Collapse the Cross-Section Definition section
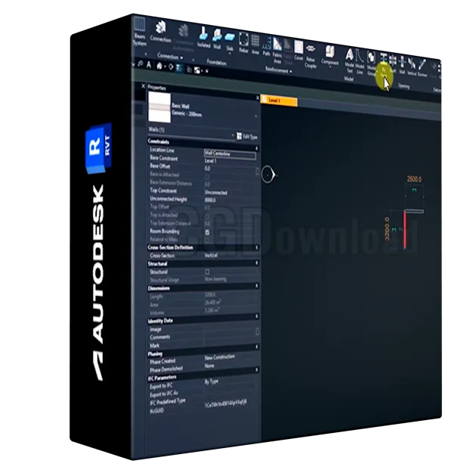Image resolution: width=476 pixels, height=476 pixels. pyautogui.click(x=257, y=248)
